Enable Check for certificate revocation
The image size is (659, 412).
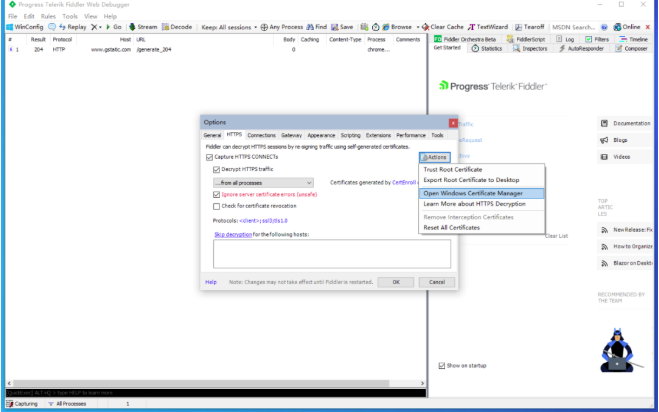coord(216,206)
